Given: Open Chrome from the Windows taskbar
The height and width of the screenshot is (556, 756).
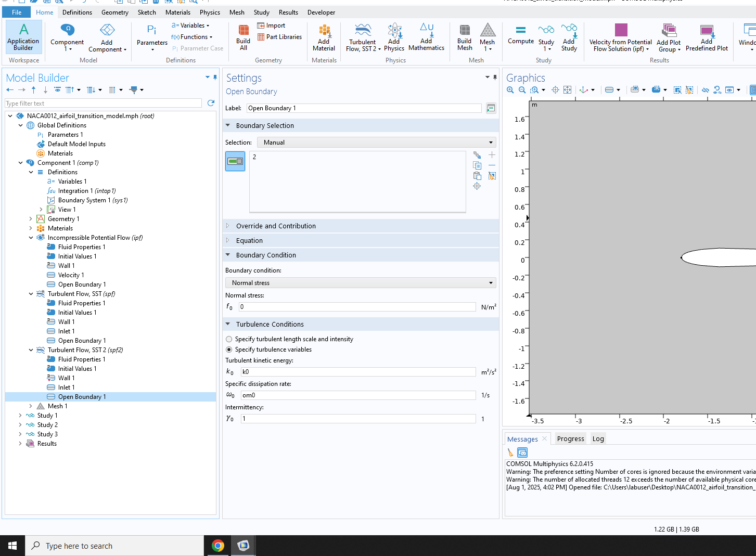Looking at the screenshot, I should [218, 546].
